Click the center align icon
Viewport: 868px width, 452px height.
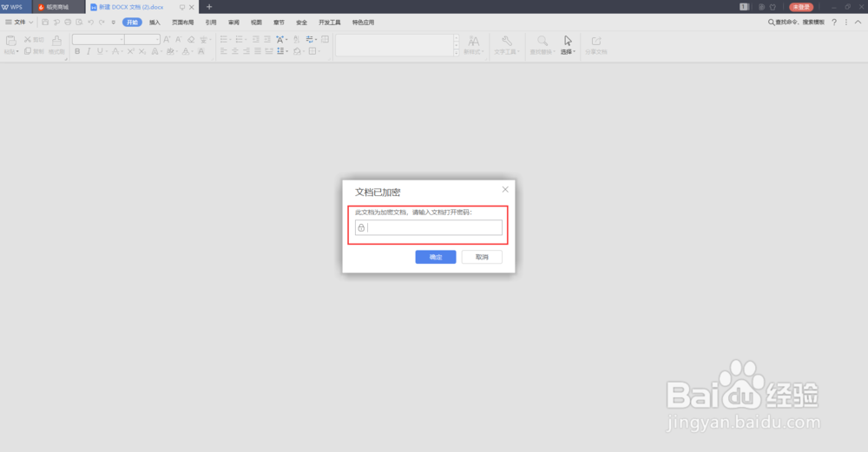point(234,51)
